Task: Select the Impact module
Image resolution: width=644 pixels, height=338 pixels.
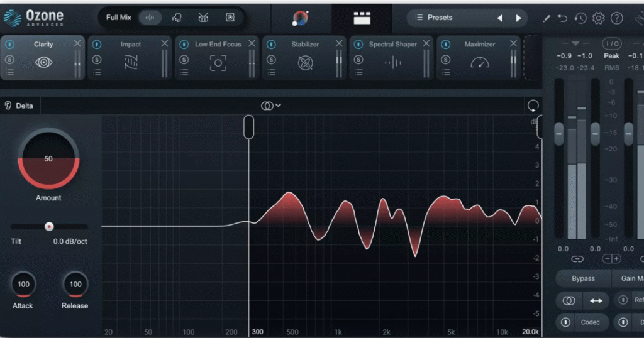Action: point(130,58)
